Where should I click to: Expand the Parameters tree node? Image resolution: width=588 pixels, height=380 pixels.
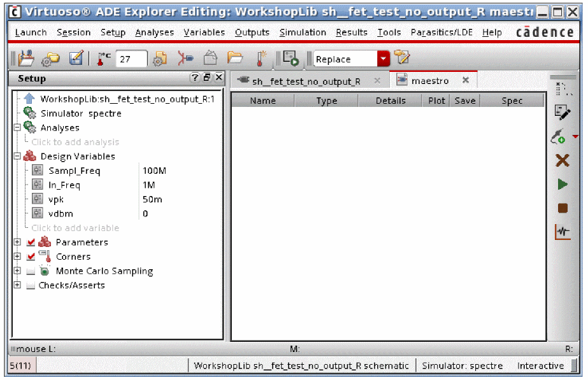pos(17,242)
